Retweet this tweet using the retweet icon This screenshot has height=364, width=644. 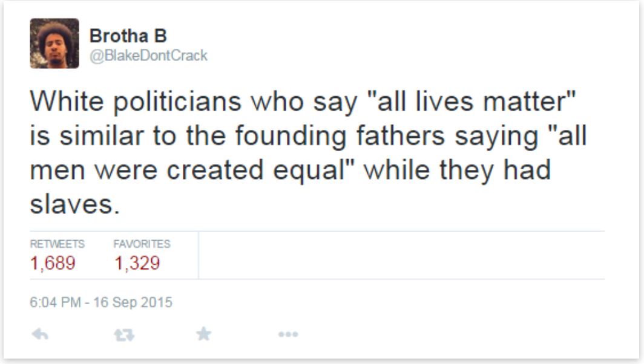click(x=124, y=334)
